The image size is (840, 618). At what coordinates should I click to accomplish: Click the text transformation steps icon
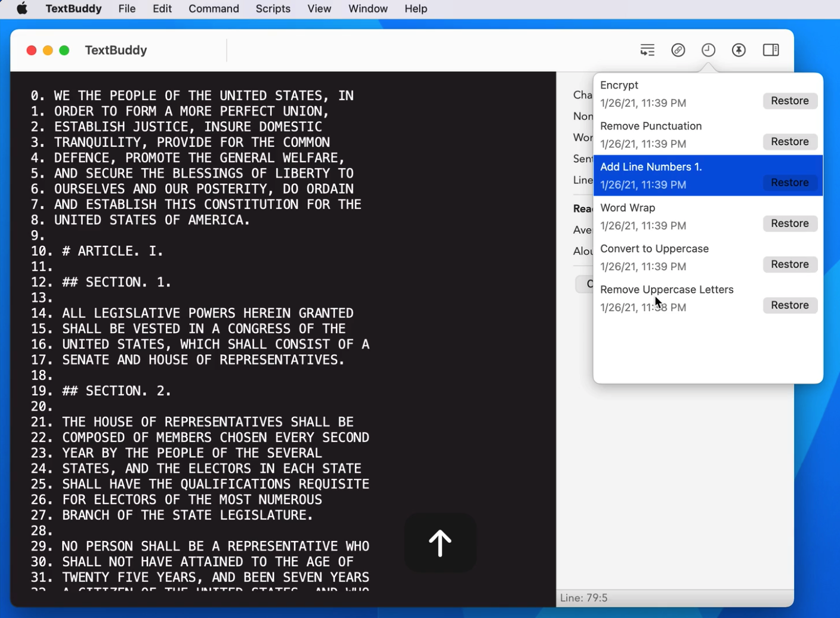click(x=647, y=50)
